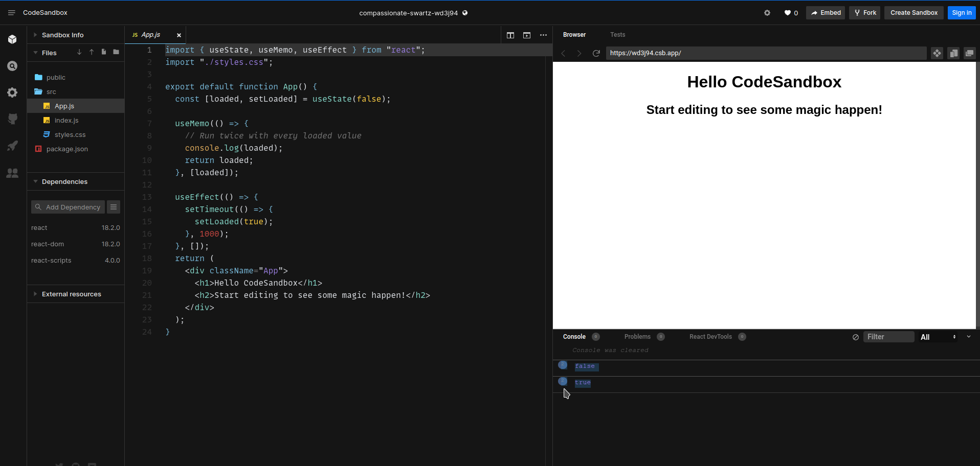The height and width of the screenshot is (466, 980).
Task: Close the App.js editor tab
Action: tap(179, 35)
